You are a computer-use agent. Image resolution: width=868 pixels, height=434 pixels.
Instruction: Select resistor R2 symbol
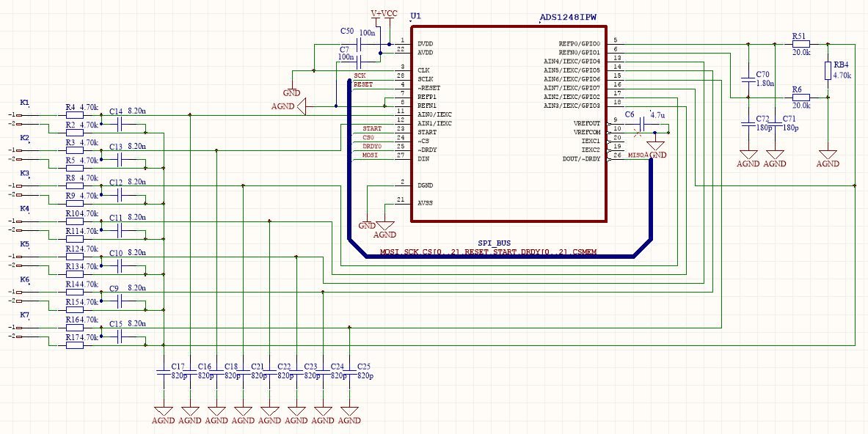pos(75,133)
